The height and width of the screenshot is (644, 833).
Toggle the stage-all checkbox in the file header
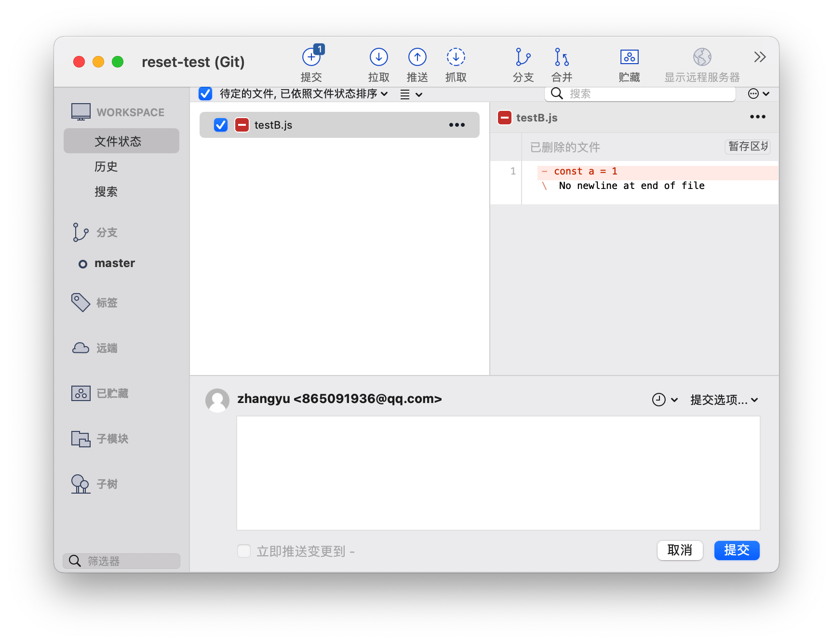pyautogui.click(x=205, y=94)
